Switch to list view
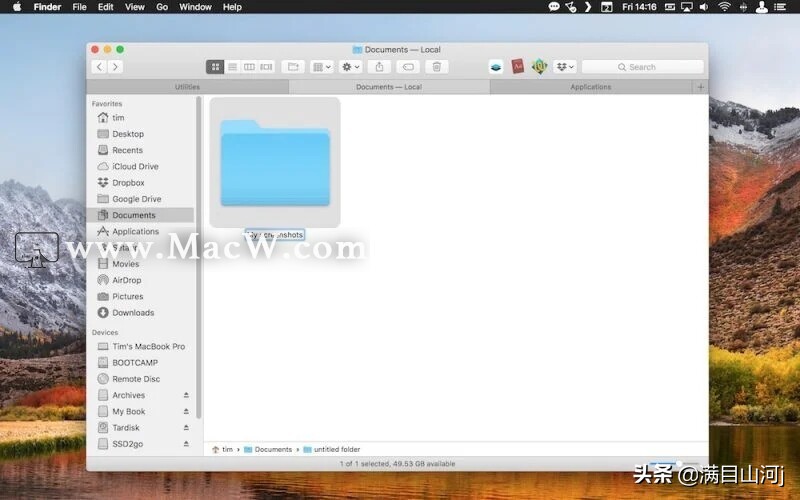The width and height of the screenshot is (800, 500). [232, 67]
